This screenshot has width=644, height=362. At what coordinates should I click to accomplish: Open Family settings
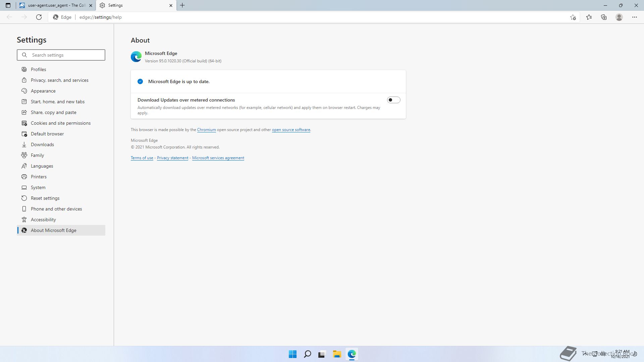[x=61, y=155]
